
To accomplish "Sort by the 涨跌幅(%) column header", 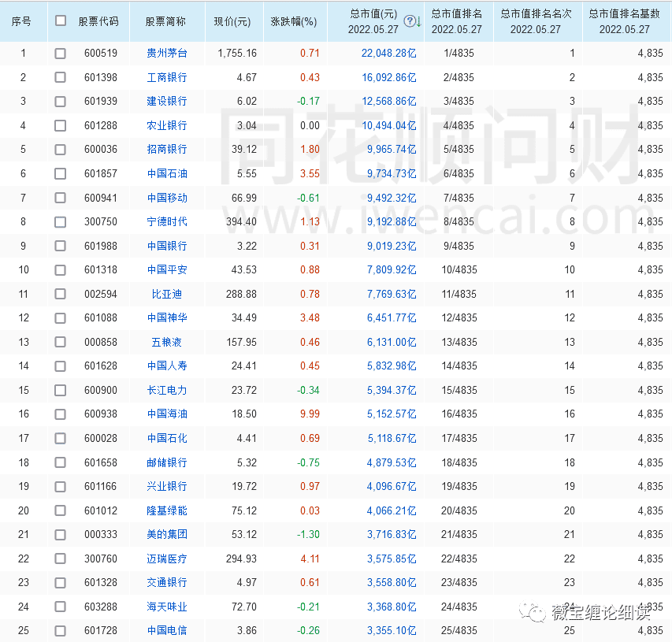I will tap(294, 21).
